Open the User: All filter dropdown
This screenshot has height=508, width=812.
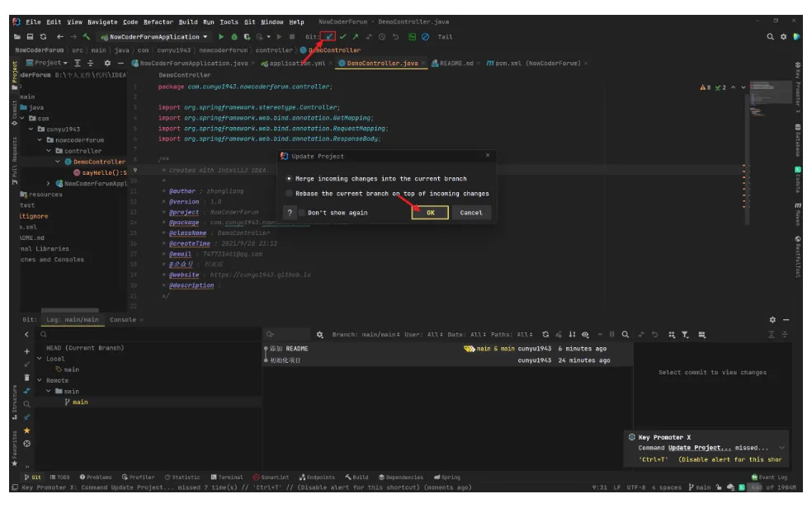point(423,335)
